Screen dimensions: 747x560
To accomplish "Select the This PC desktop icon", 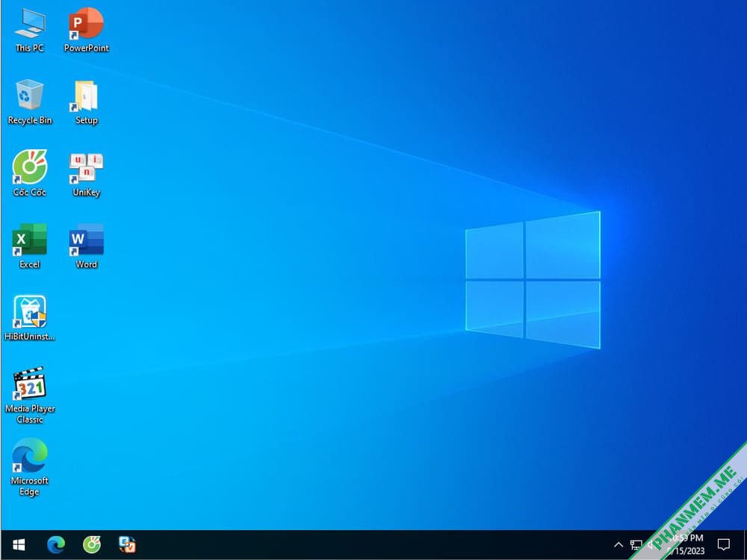I will tap(30, 30).
